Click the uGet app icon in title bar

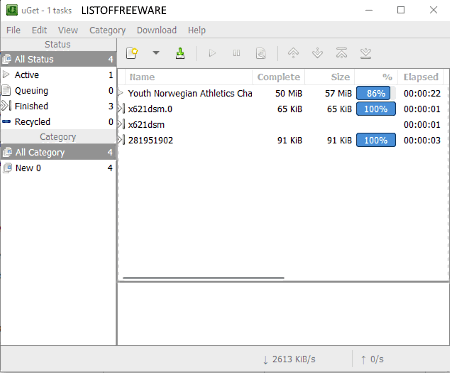pyautogui.click(x=12, y=10)
